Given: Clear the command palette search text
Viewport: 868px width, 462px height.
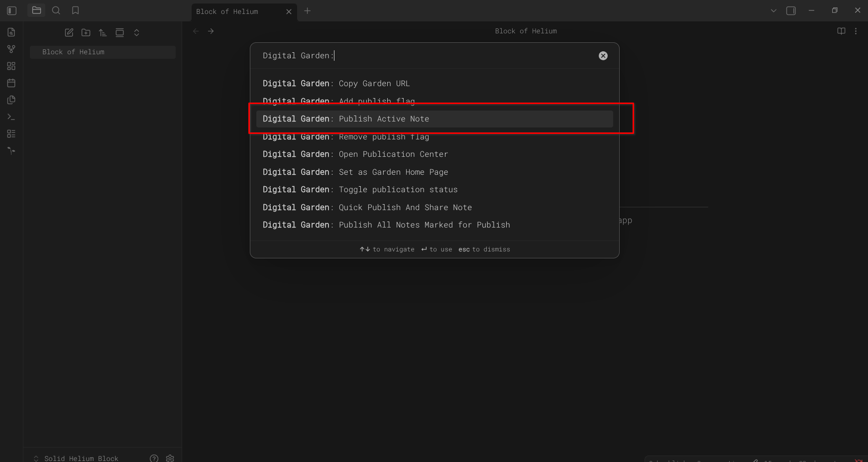Looking at the screenshot, I should click(x=603, y=56).
